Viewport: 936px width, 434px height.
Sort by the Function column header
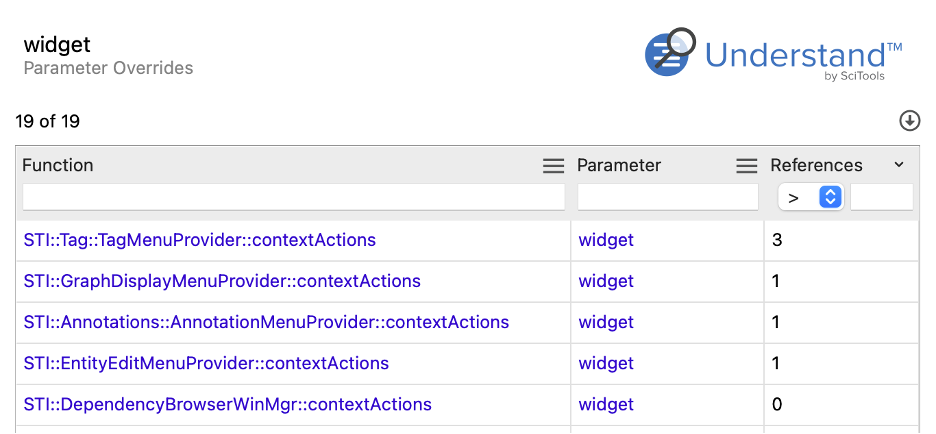(57, 165)
